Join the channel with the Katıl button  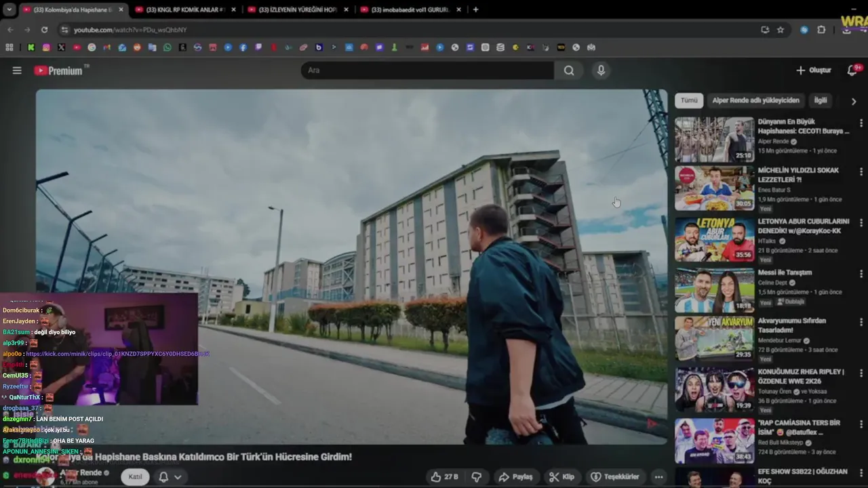136,476
